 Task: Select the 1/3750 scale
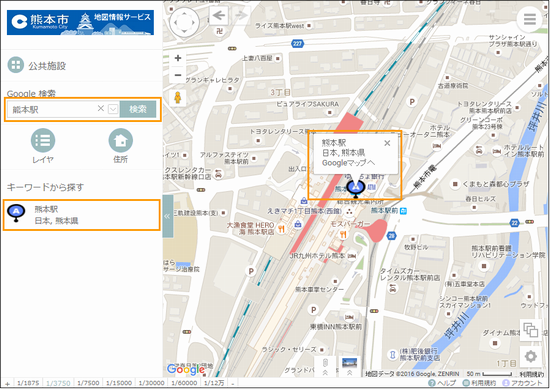[x=58, y=383]
